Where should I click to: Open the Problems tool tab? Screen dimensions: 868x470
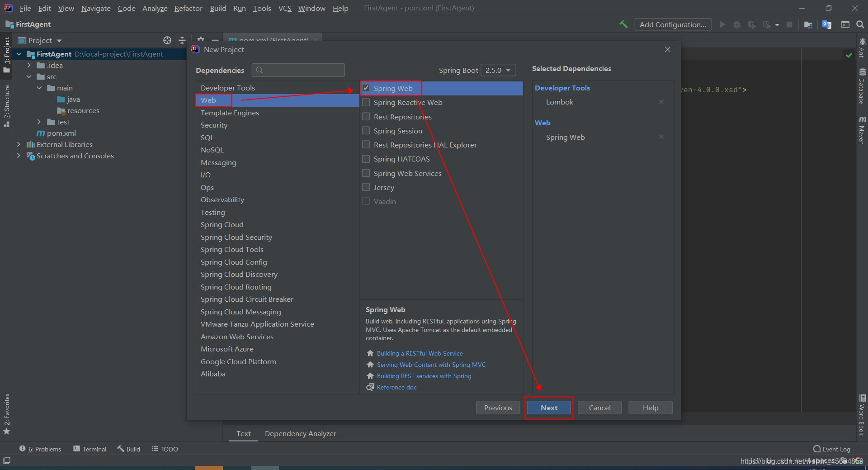pos(40,449)
